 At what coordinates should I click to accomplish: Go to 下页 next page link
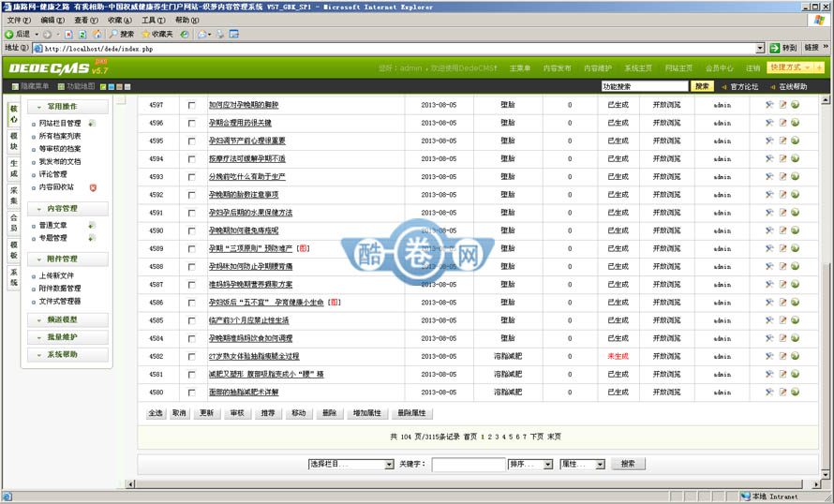tap(537, 437)
